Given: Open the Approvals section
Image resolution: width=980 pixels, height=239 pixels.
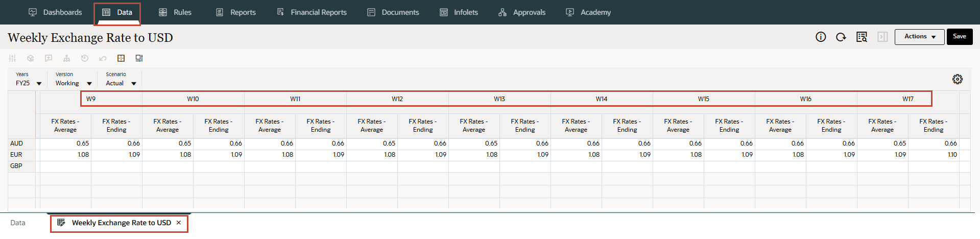Looking at the screenshot, I should tap(522, 12).
